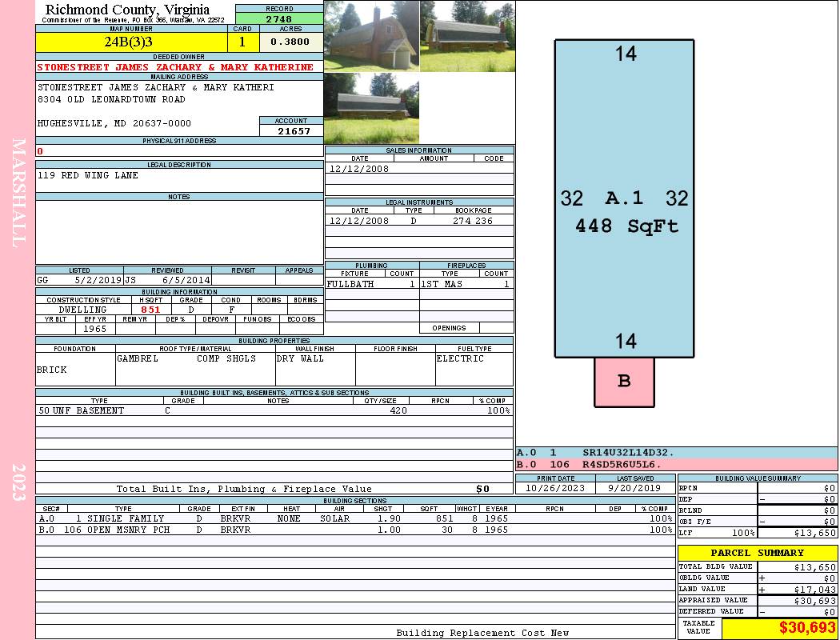Open the lower property photo below the others

(x=371, y=108)
